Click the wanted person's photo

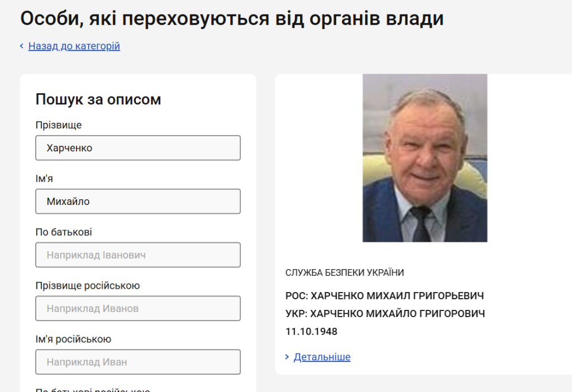click(x=425, y=158)
